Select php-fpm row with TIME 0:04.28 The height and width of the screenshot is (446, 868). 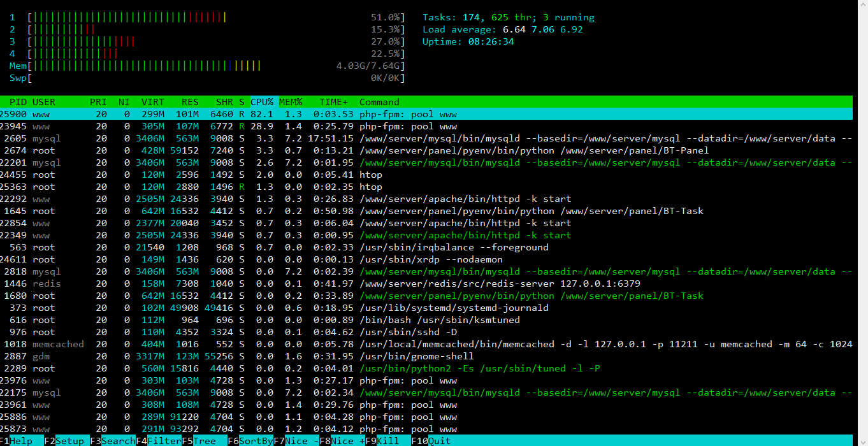click(426, 417)
